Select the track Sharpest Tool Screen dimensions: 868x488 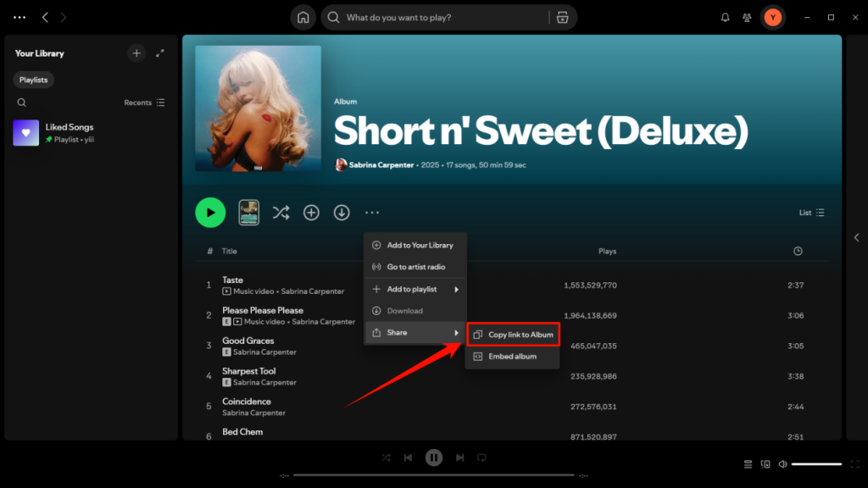tap(248, 371)
